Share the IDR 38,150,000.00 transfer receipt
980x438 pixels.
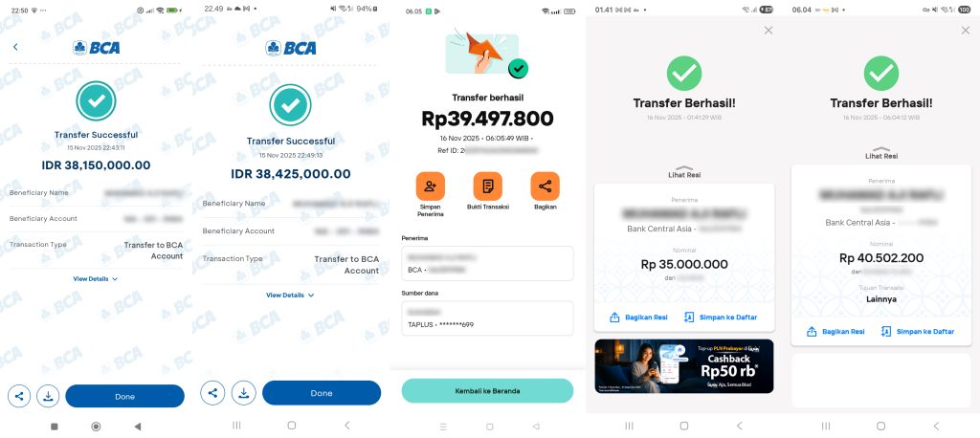tap(19, 396)
